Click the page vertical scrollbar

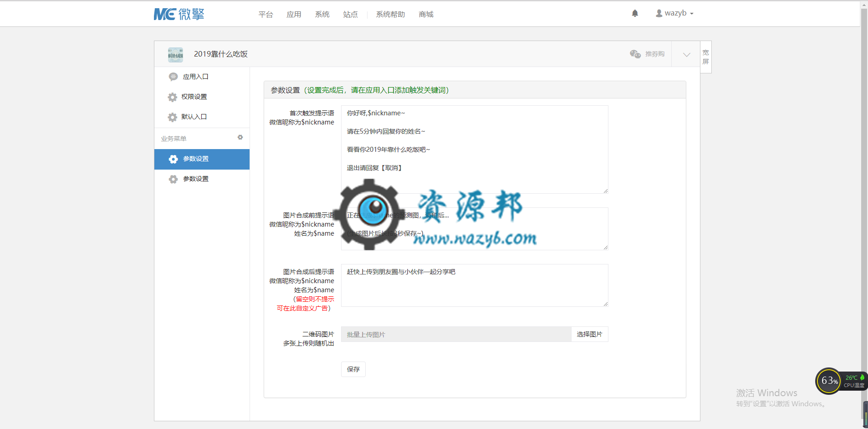click(864, 214)
